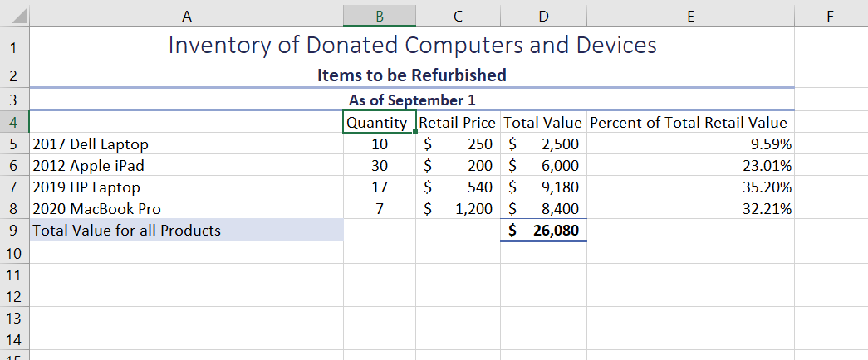Screen dimensions: 868x360
Task: Click total value $9,180 cell
Action: click(543, 187)
